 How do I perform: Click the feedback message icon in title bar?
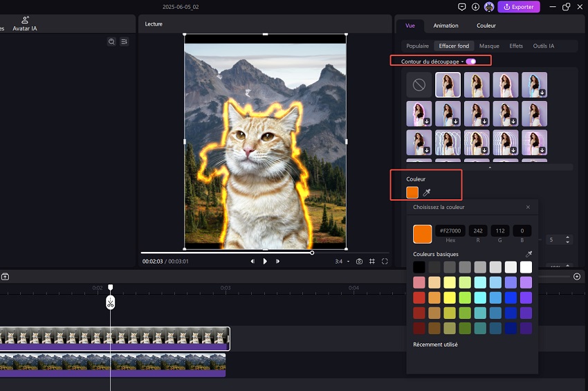(x=462, y=7)
